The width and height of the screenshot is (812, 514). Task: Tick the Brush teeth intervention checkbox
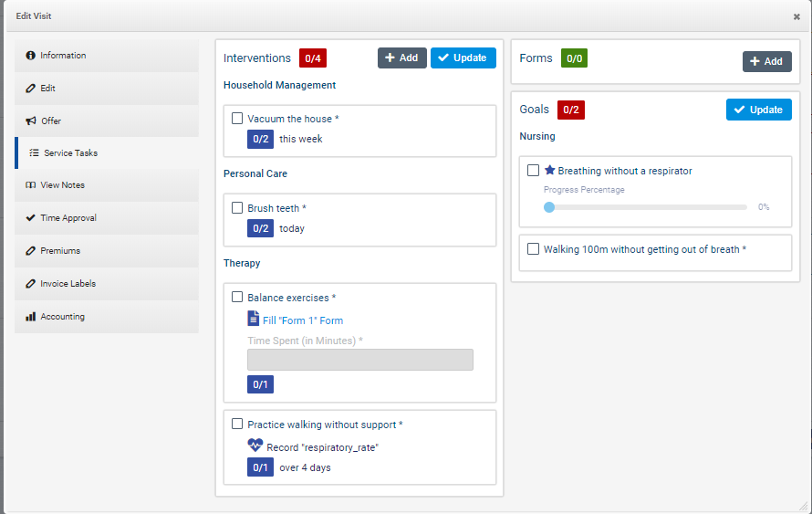coord(237,208)
